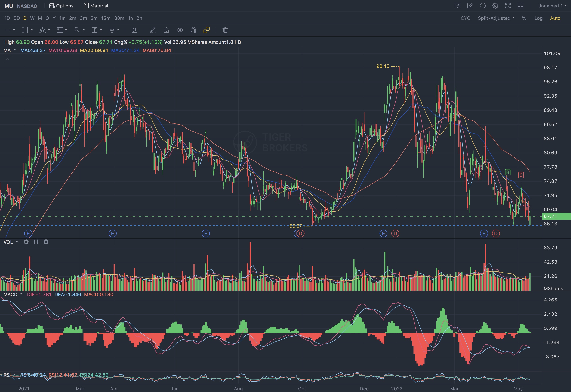The width and height of the screenshot is (571, 392).
Task: Toggle drawings visibility with the eye icon
Action: tap(180, 30)
